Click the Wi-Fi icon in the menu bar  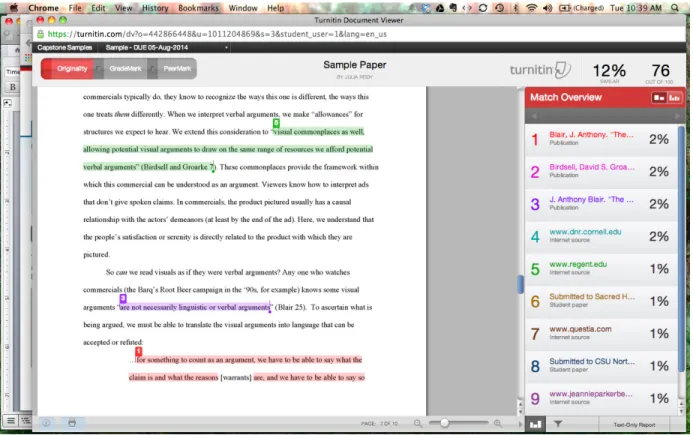531,8
